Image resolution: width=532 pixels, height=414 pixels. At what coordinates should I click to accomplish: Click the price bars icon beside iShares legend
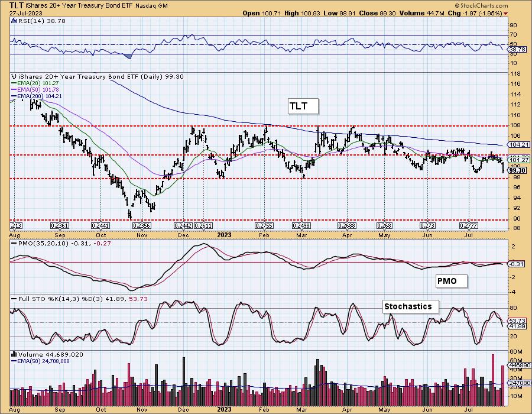click(14, 76)
